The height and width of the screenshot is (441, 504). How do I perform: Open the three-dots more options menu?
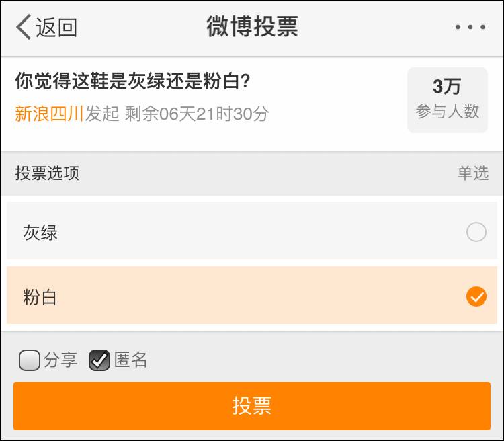click(x=470, y=28)
